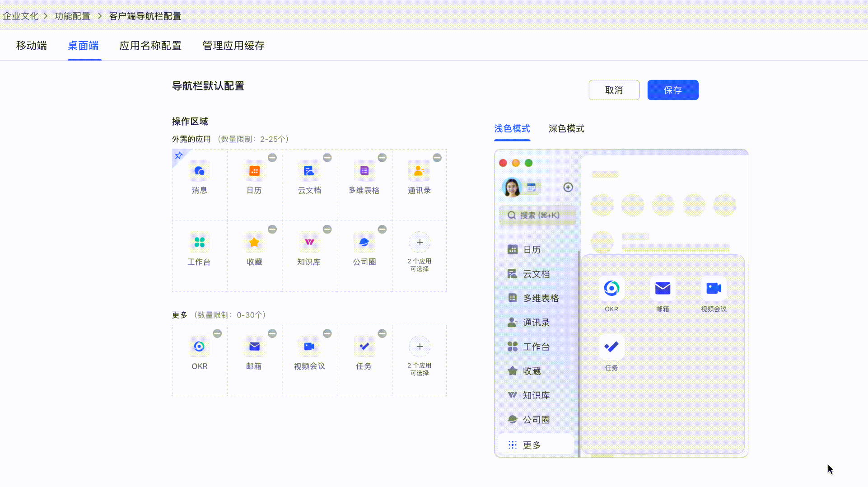Screen dimensions: 868x487
Task: Remove 多维表格 using its minus badge
Action: pos(383,158)
